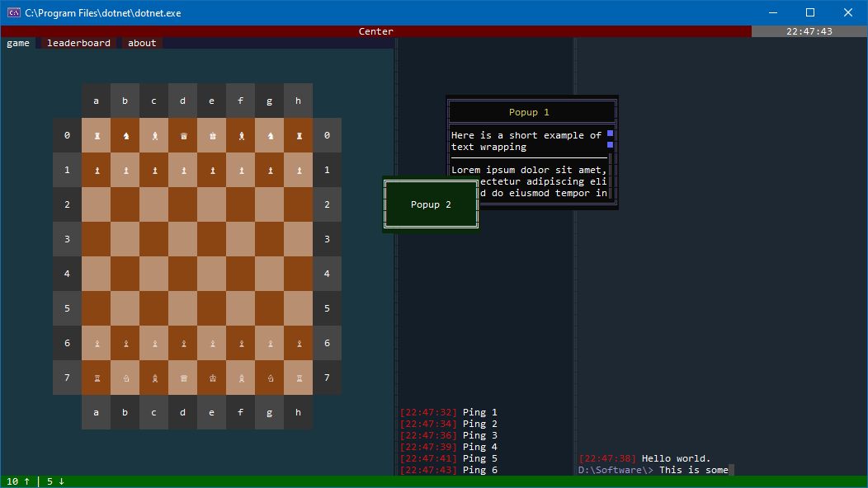868x488 pixels.
Task: Select the king on square e0
Action: (212, 136)
